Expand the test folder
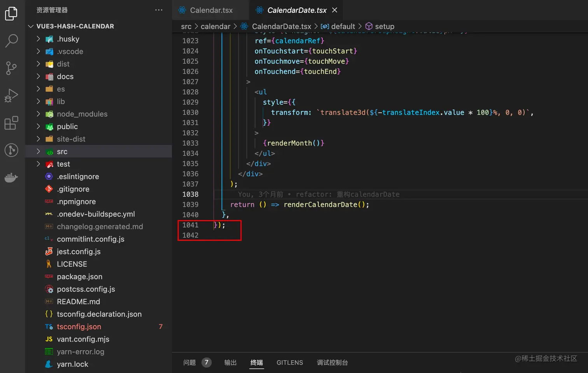This screenshot has height=373, width=588. pyautogui.click(x=98, y=164)
